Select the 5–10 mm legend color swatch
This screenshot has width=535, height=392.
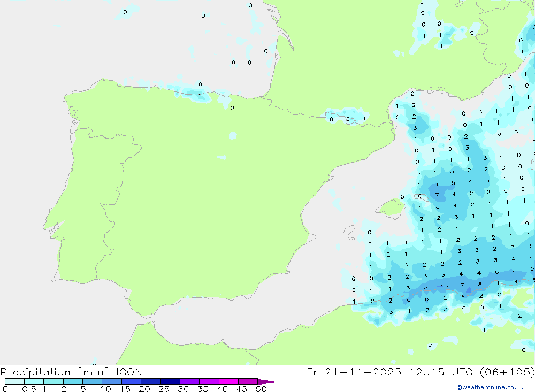(x=93, y=381)
